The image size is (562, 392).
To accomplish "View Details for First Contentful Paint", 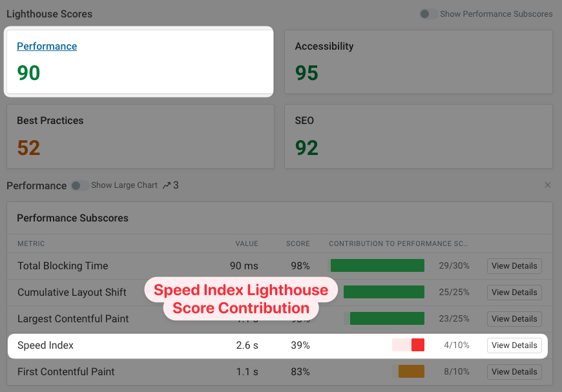I will click(514, 371).
